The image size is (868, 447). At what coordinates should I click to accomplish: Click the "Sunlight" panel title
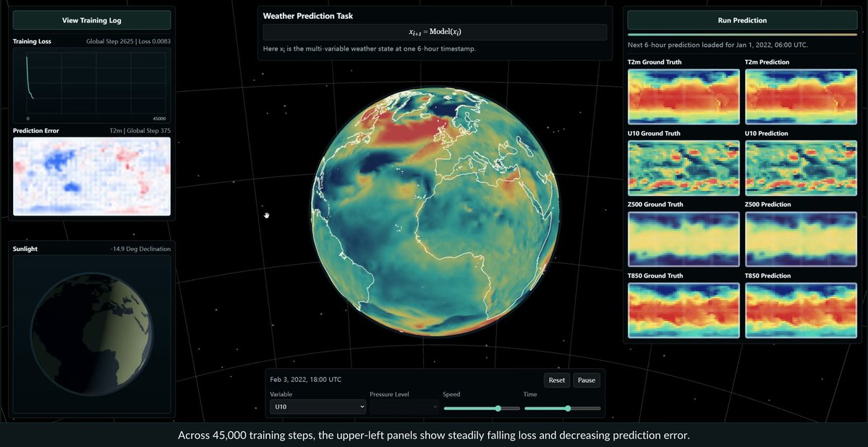tap(25, 249)
